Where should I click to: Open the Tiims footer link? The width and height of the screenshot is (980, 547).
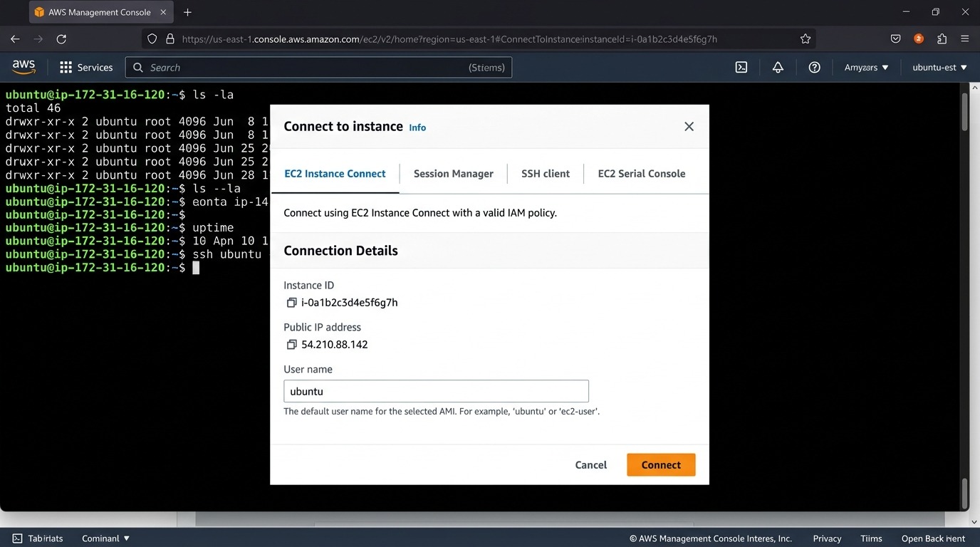[x=871, y=538]
